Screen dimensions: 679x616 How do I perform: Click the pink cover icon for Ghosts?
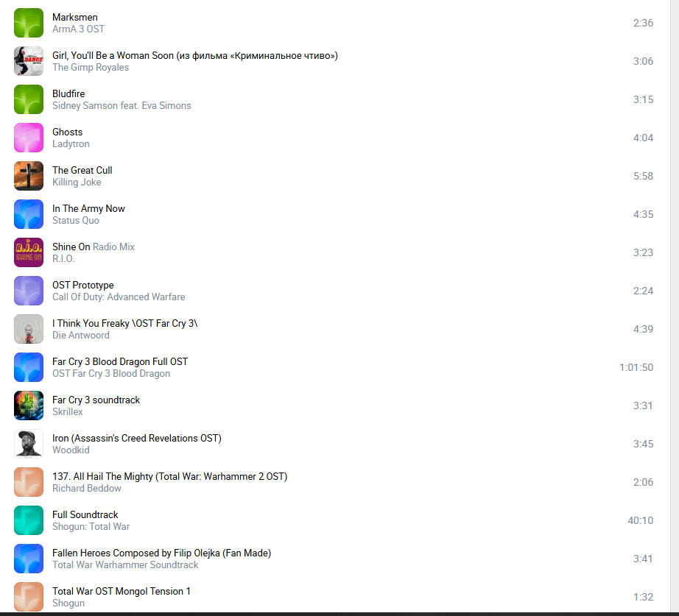click(29, 138)
